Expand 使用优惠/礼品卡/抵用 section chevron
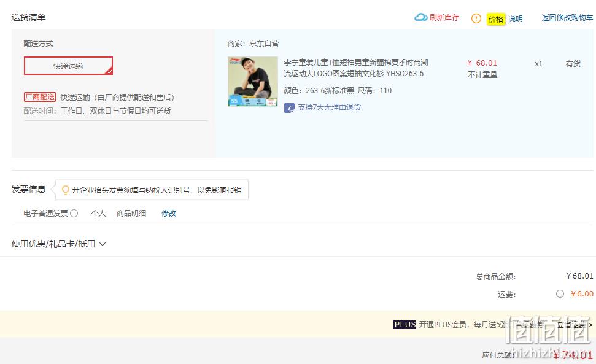 tap(103, 244)
